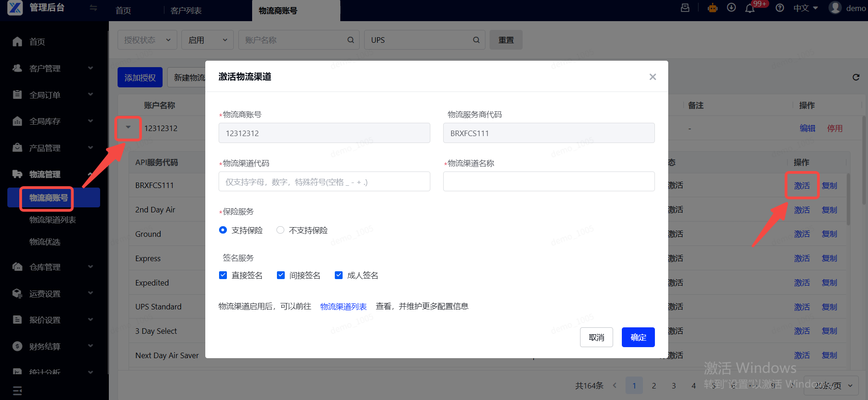This screenshot has width=868, height=400.
Task: Open the 中文 language dropdown
Action: (806, 8)
